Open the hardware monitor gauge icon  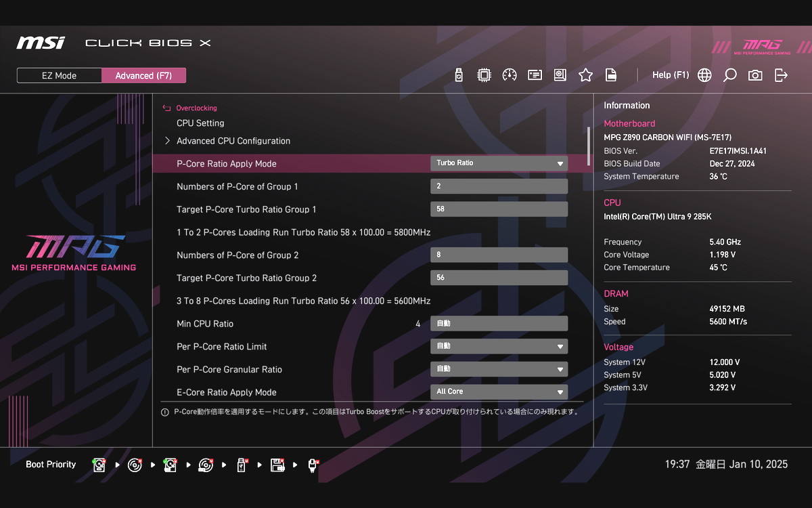coord(510,75)
